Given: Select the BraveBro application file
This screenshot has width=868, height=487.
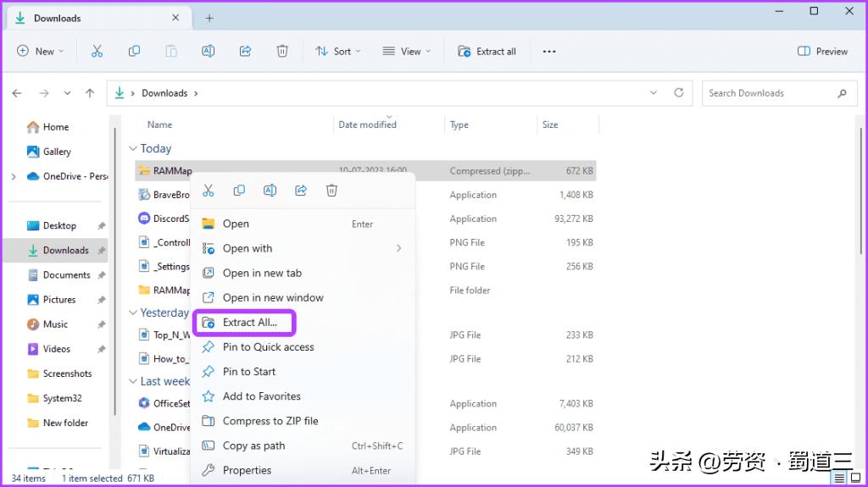Looking at the screenshot, I should 366,195.
